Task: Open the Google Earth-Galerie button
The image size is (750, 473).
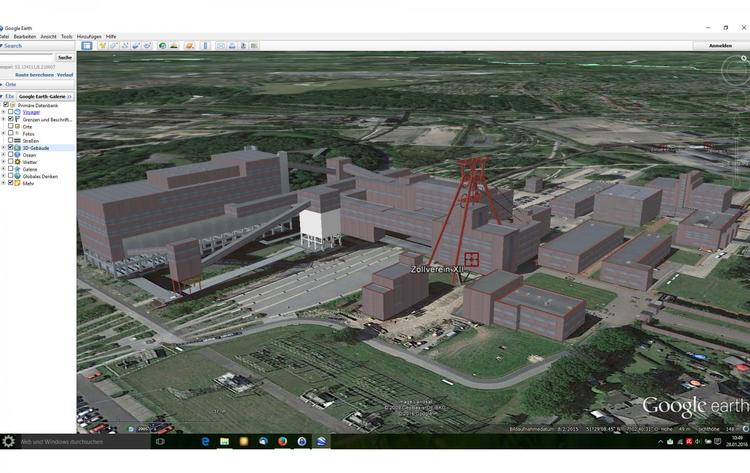Action: click(x=45, y=97)
